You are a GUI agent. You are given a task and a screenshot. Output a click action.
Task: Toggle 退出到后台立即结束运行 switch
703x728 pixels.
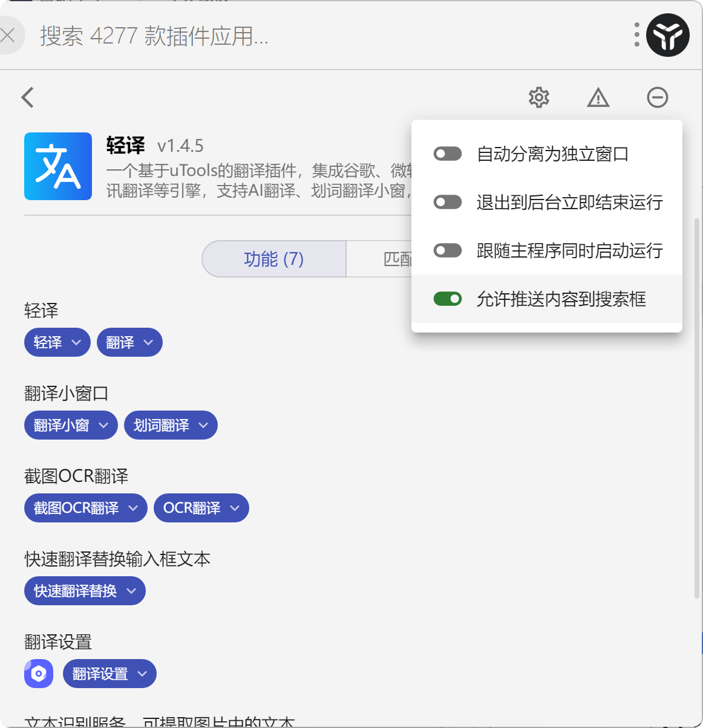(448, 202)
